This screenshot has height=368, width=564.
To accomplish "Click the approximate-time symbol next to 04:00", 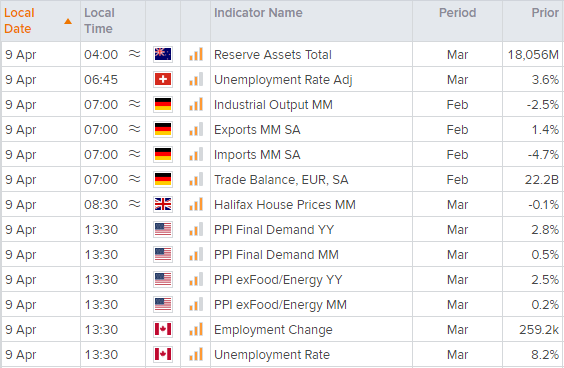I will [135, 54].
